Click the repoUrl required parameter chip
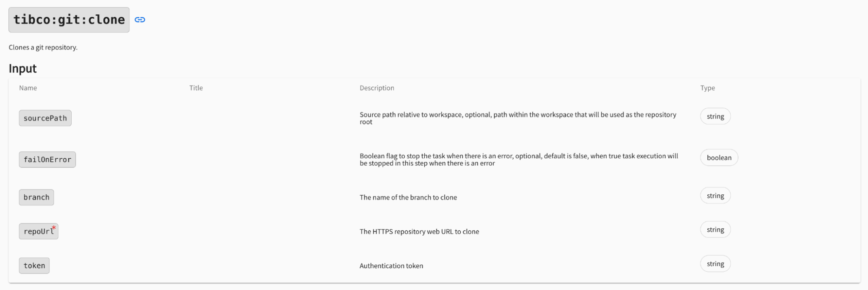 tap(39, 231)
